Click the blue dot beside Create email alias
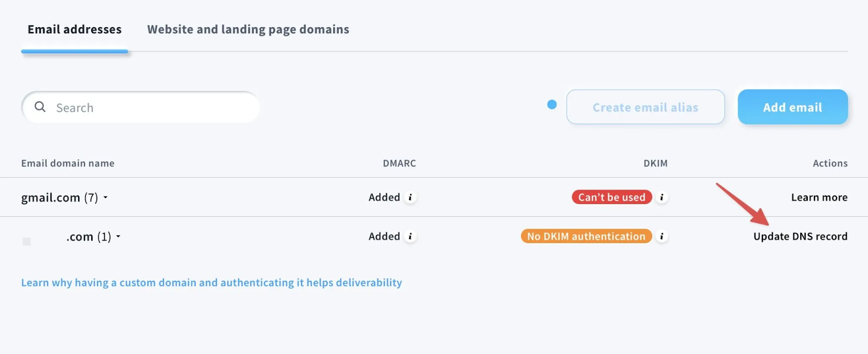This screenshot has height=354, width=868. point(552,104)
